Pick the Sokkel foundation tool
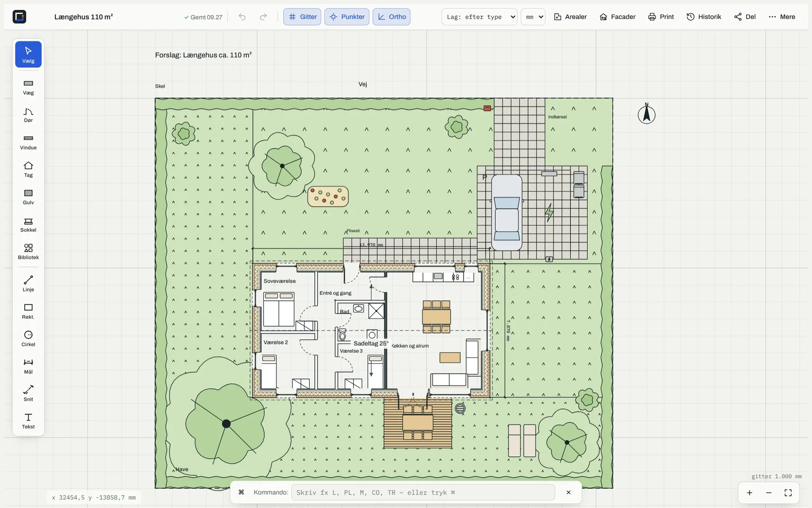 click(28, 224)
